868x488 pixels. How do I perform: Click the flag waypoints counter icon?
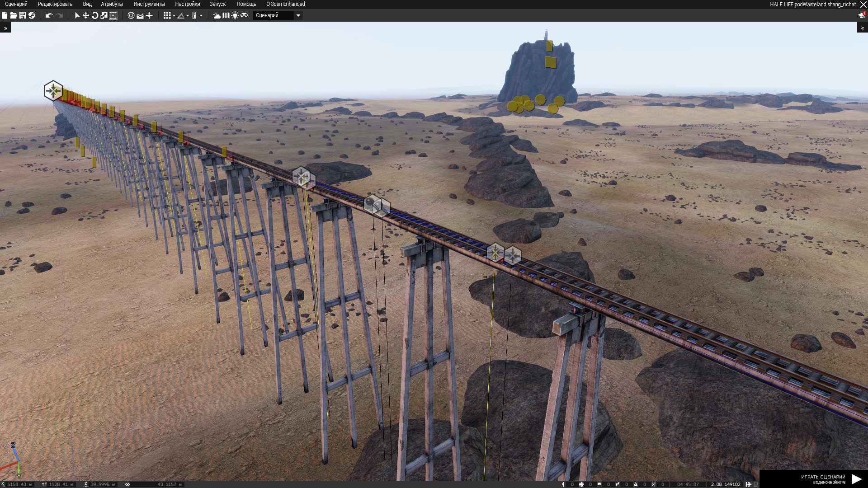point(599,484)
